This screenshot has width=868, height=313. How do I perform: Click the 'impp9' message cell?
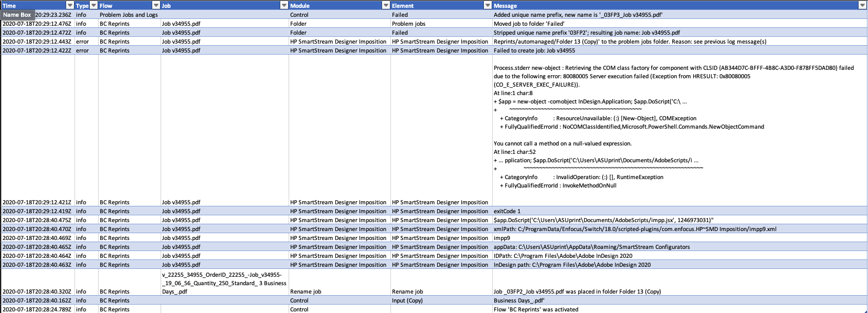pyautogui.click(x=502, y=238)
